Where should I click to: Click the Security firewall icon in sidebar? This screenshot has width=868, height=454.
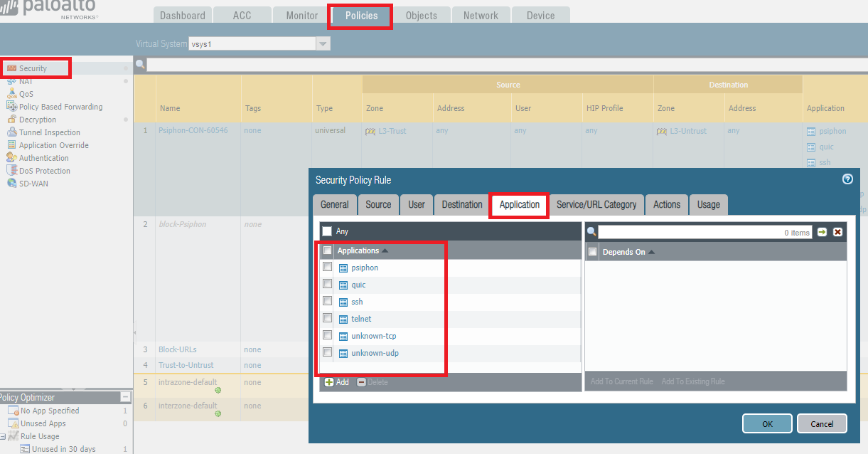click(x=12, y=68)
